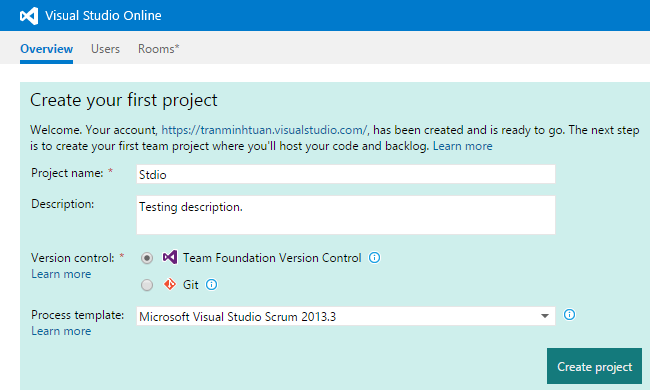Open info icon beside Process template dropdown
650x390 pixels.
[x=569, y=315]
